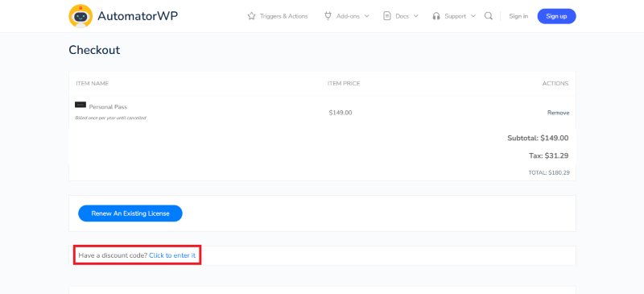Viewport: 644px width, 294px height.
Task: Click the ITEM NAME column header
Action: click(93, 84)
